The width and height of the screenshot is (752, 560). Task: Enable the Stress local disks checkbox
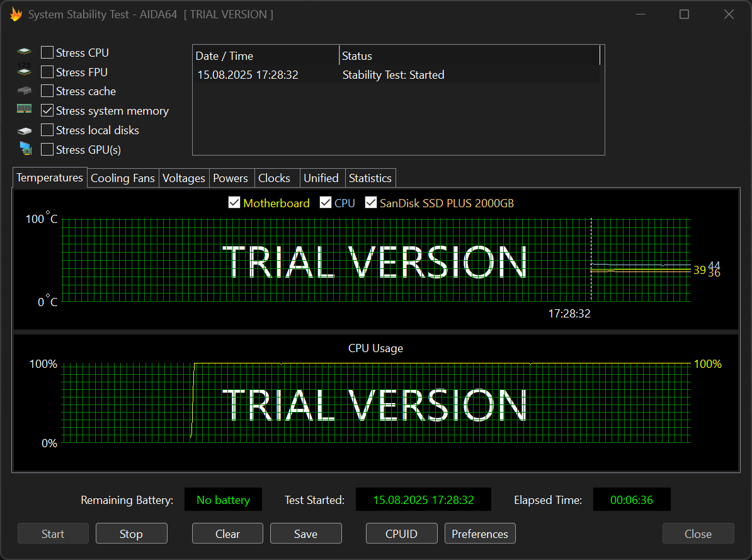coord(47,130)
